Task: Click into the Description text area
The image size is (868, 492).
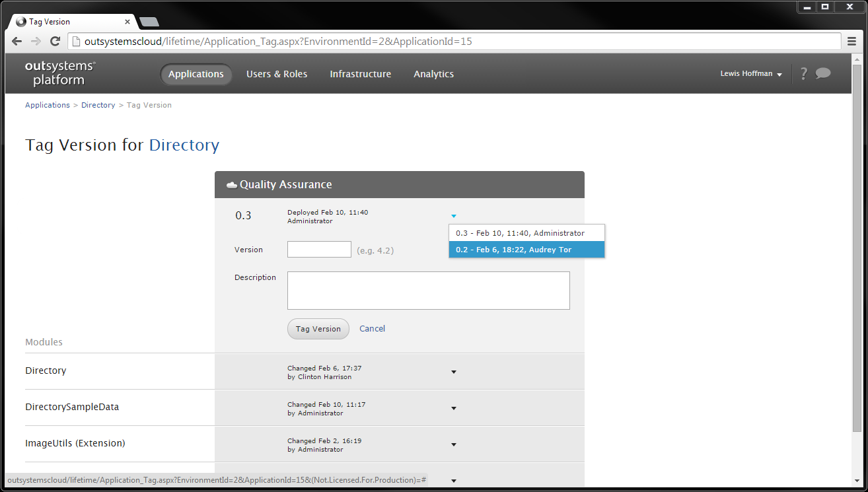Action: (x=429, y=291)
